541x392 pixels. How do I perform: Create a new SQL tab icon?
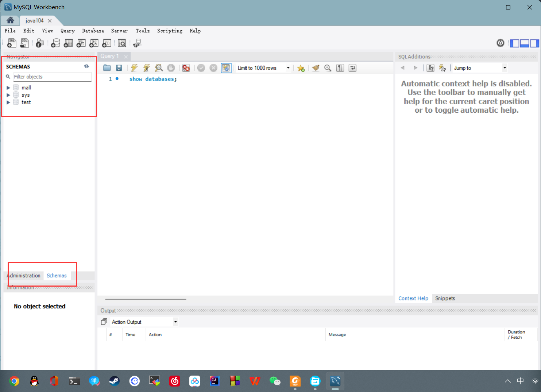[x=12, y=43]
